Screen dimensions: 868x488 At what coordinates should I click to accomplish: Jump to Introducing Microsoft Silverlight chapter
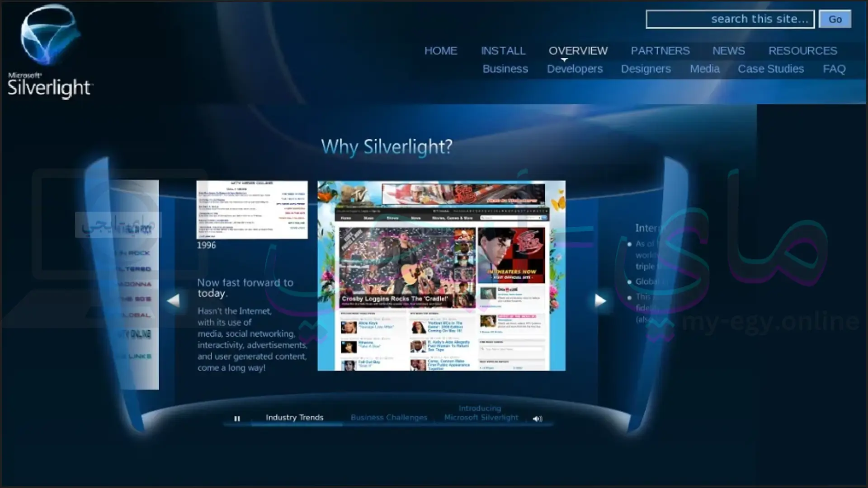481,413
